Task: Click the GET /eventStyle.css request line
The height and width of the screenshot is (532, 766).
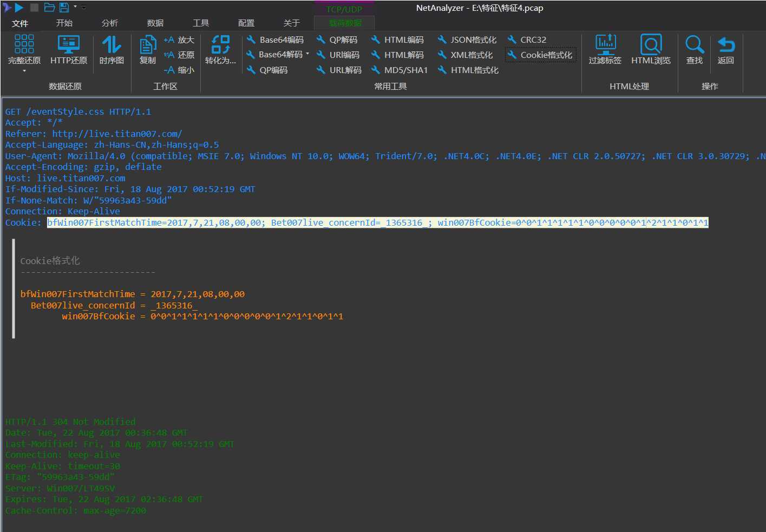Action: (78, 111)
